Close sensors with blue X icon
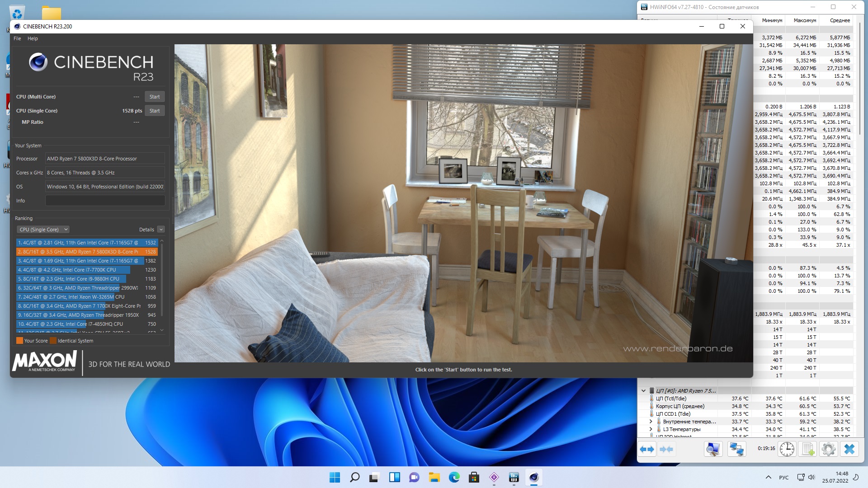The height and width of the screenshot is (488, 868). pos(849,449)
